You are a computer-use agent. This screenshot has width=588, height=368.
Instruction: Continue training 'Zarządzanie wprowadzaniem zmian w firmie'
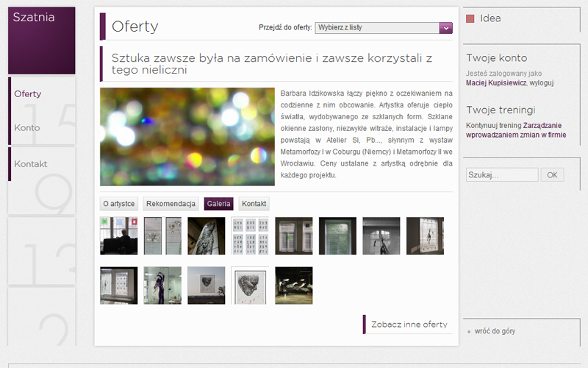pyautogui.click(x=516, y=130)
